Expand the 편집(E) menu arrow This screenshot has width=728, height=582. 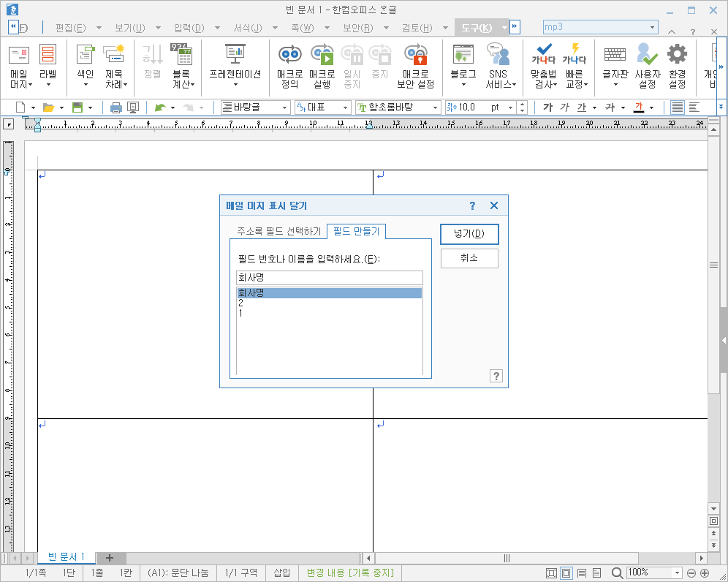pyautogui.click(x=99, y=29)
